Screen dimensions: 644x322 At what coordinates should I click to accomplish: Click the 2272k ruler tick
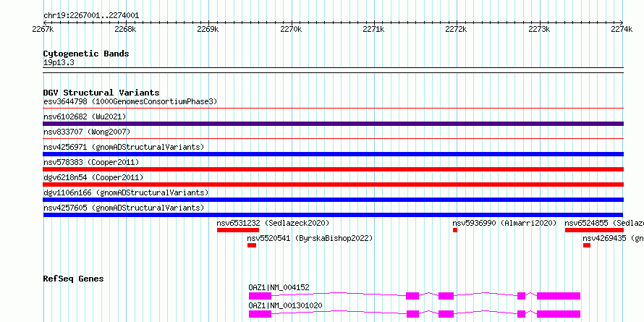click(457, 29)
